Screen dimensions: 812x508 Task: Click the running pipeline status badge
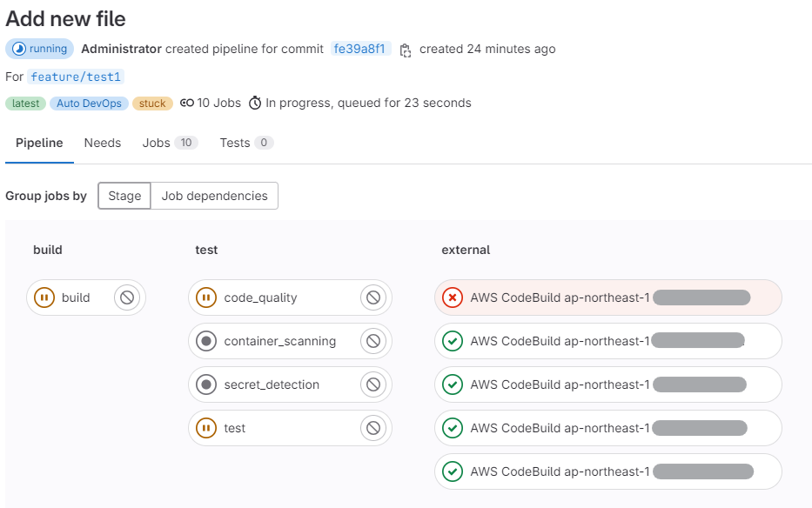38,50
